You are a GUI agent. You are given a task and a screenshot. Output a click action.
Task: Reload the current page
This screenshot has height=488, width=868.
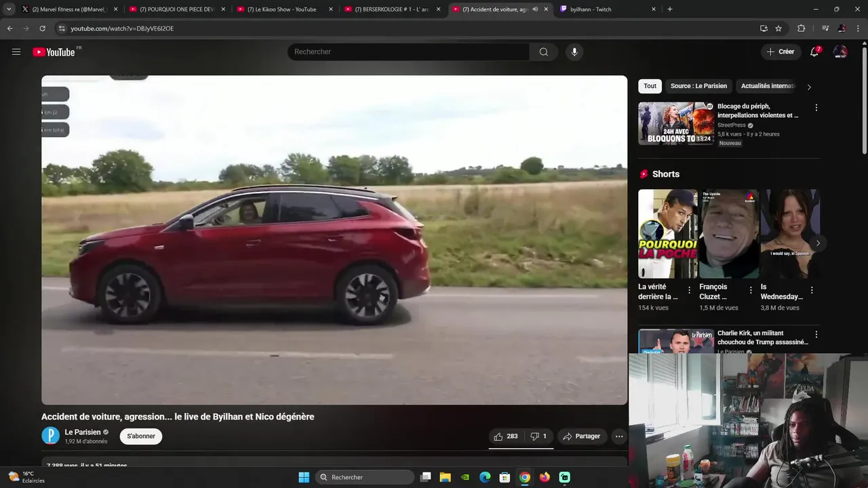click(42, 28)
